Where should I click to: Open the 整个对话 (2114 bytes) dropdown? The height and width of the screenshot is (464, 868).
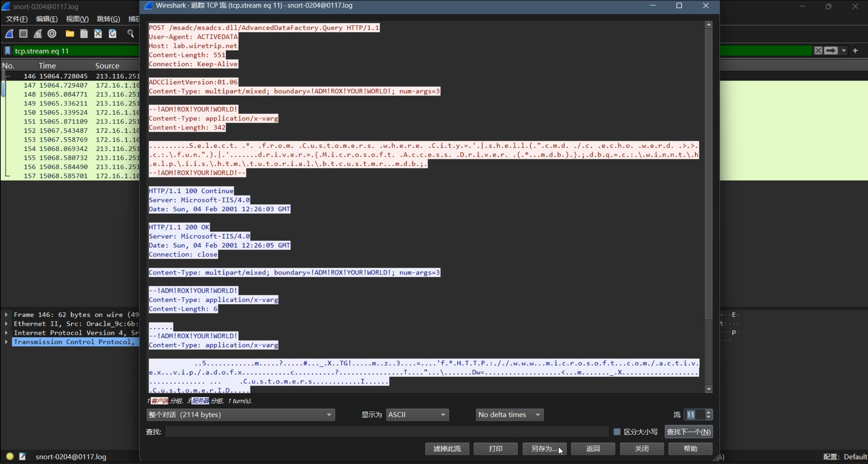point(241,415)
